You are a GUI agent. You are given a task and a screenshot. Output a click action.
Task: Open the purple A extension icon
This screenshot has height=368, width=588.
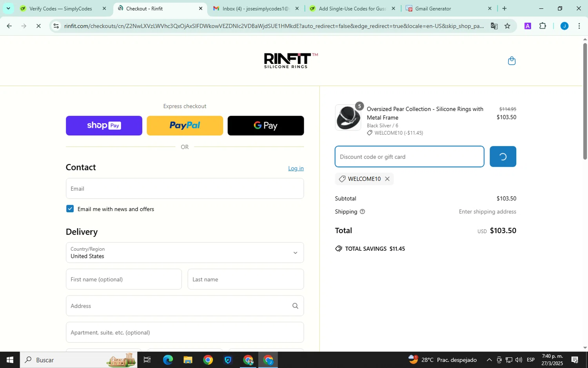pyautogui.click(x=528, y=26)
